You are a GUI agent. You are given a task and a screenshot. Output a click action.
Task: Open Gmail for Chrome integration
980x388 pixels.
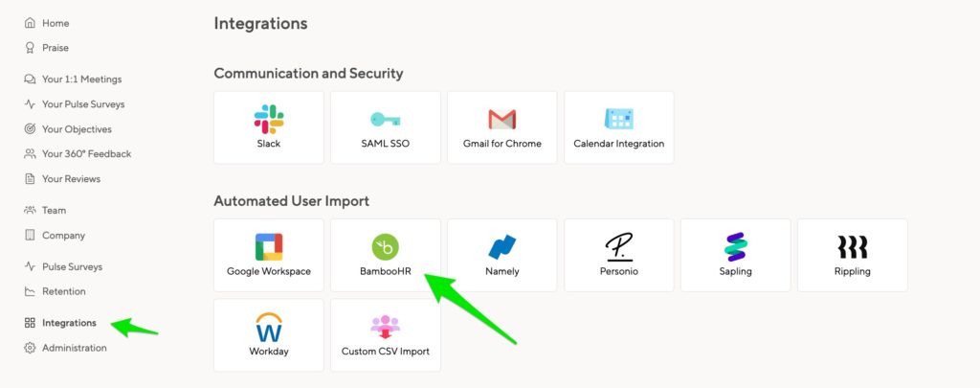[x=501, y=127]
